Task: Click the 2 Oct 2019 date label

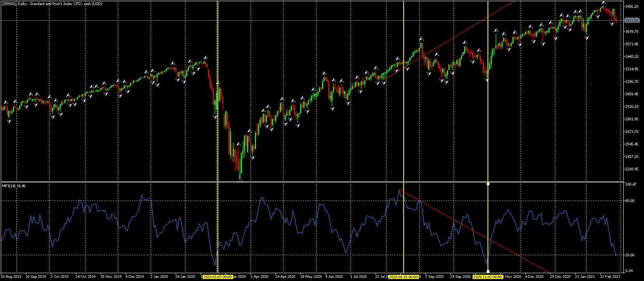Action: point(60,277)
